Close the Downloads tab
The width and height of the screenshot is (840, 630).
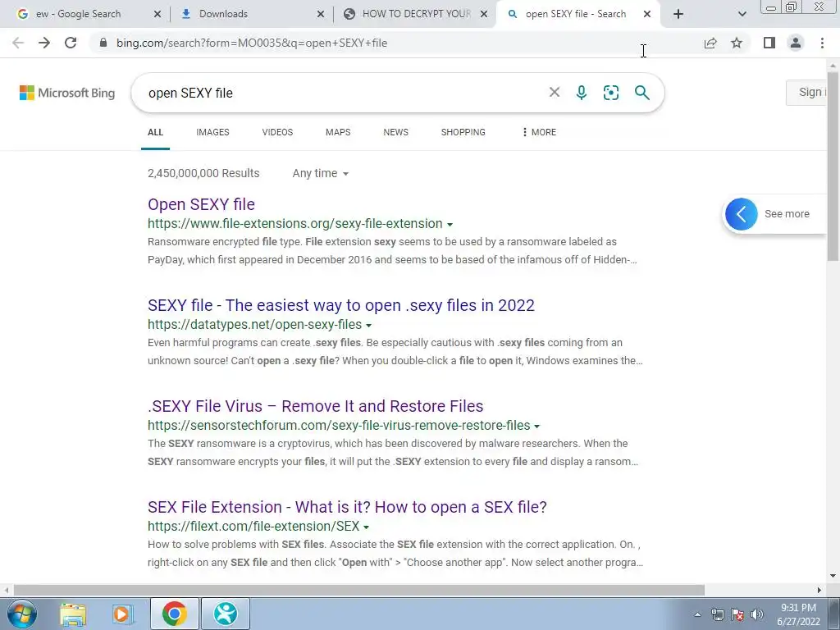pyautogui.click(x=321, y=14)
